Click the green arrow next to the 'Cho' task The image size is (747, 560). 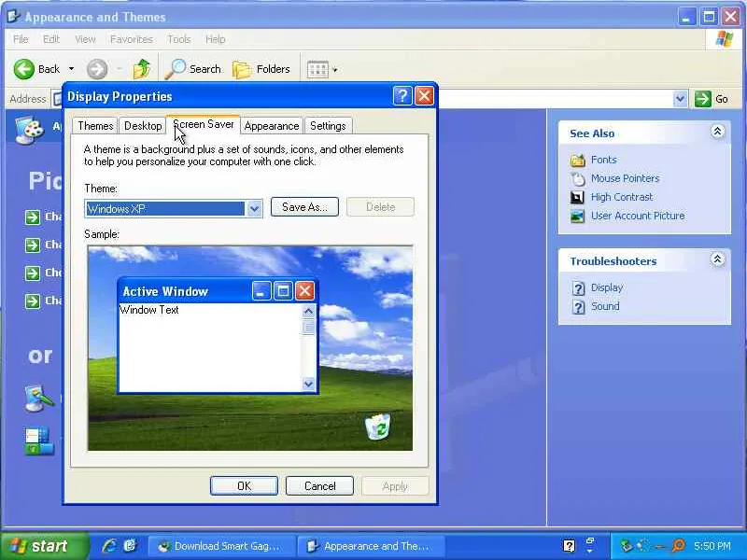33,273
